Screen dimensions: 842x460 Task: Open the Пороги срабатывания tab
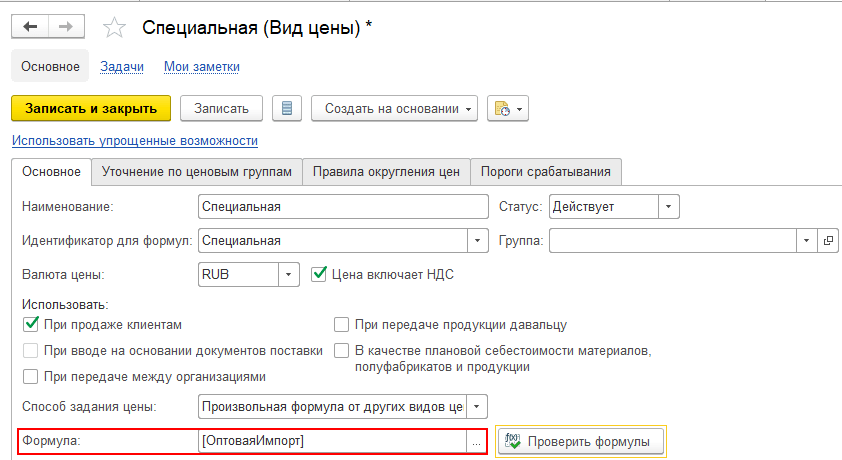point(545,172)
